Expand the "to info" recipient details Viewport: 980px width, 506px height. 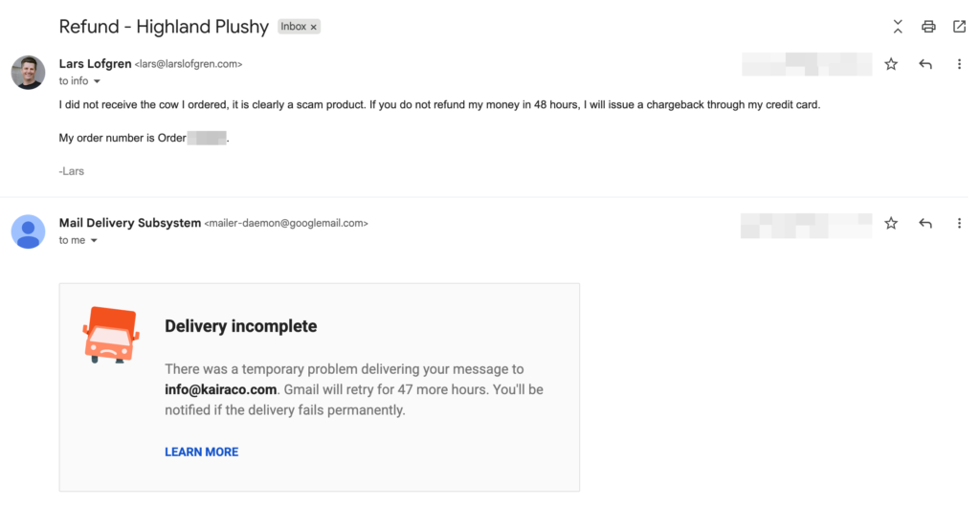click(97, 82)
